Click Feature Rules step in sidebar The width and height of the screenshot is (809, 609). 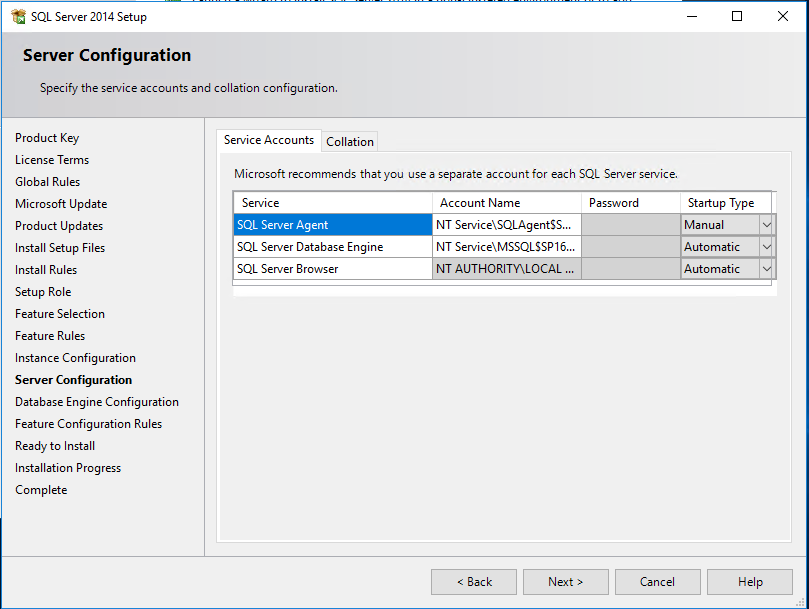(50, 336)
